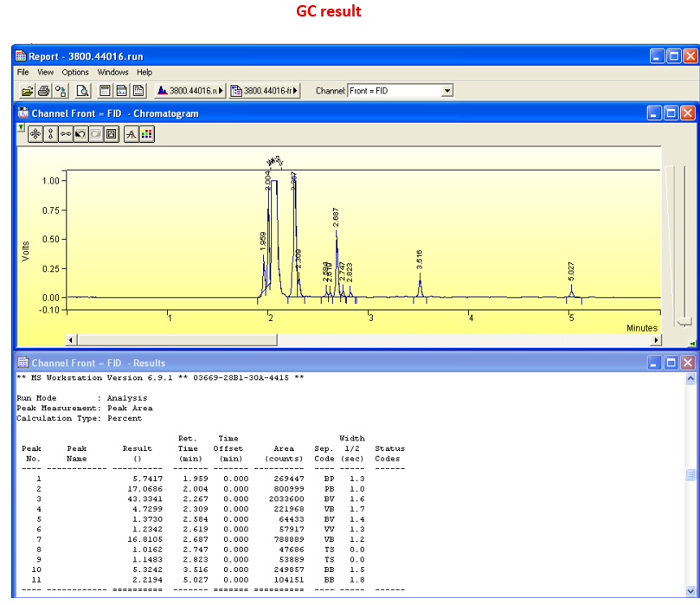
Task: Open the Options menu
Action: [x=75, y=73]
